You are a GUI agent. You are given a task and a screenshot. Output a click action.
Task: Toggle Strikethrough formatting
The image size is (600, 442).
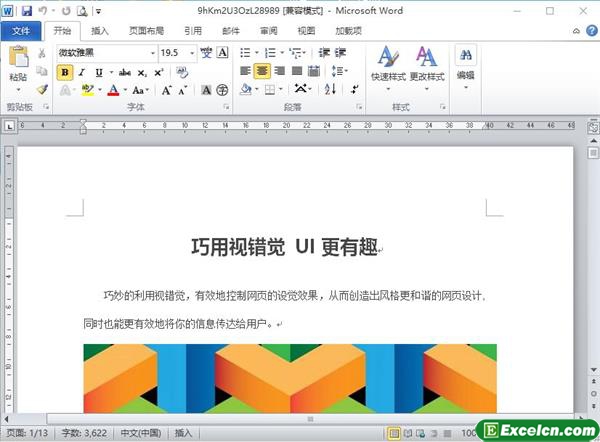click(x=125, y=72)
